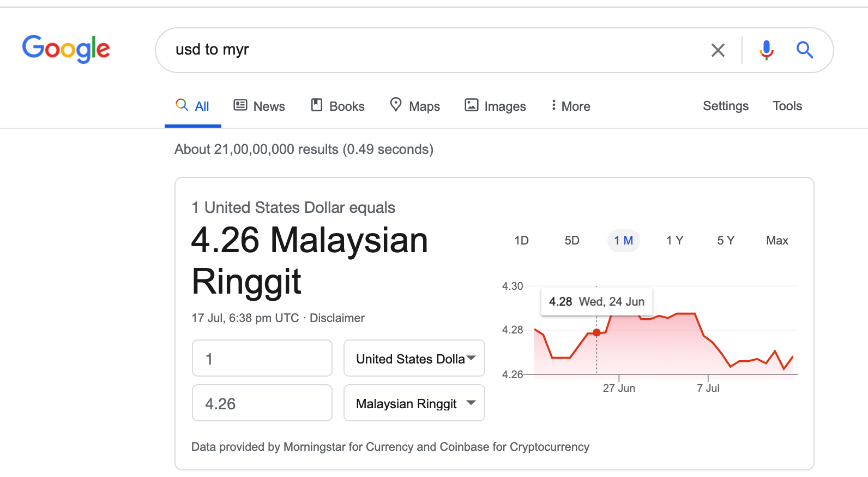Open Settings
Viewport: 868px width, 477px height.
point(726,106)
